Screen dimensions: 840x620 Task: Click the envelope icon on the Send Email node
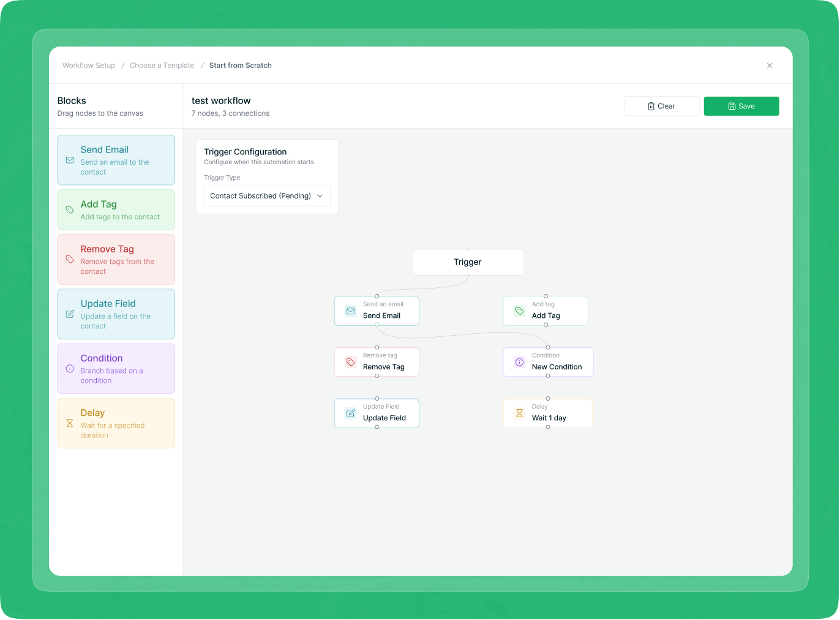click(350, 311)
